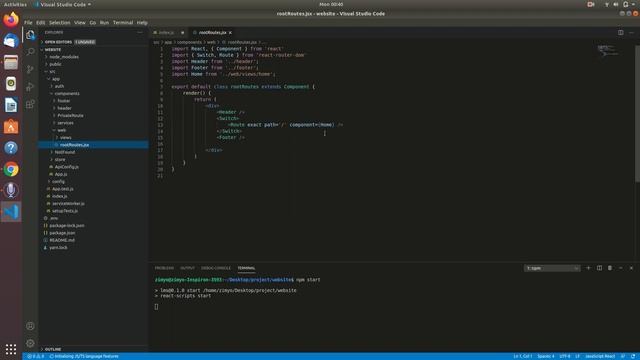Open Ubuntu Software from the dock
The width and height of the screenshot is (640, 360).
click(x=11, y=127)
